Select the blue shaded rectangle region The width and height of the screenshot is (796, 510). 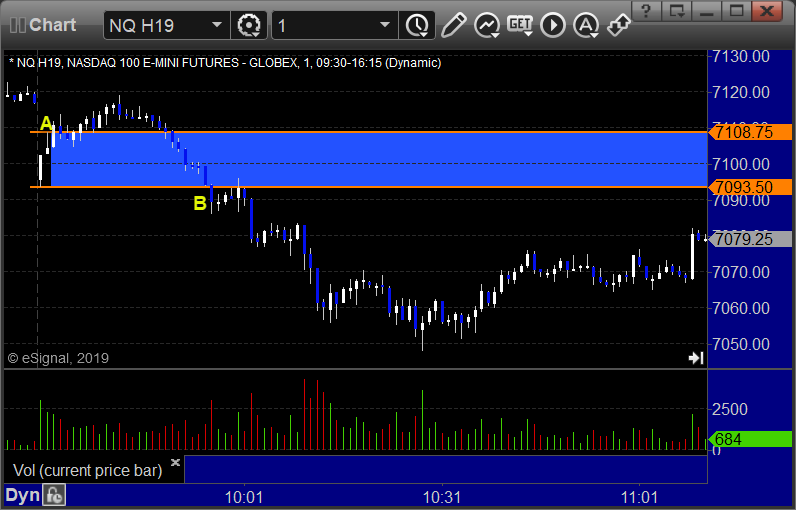379,160
